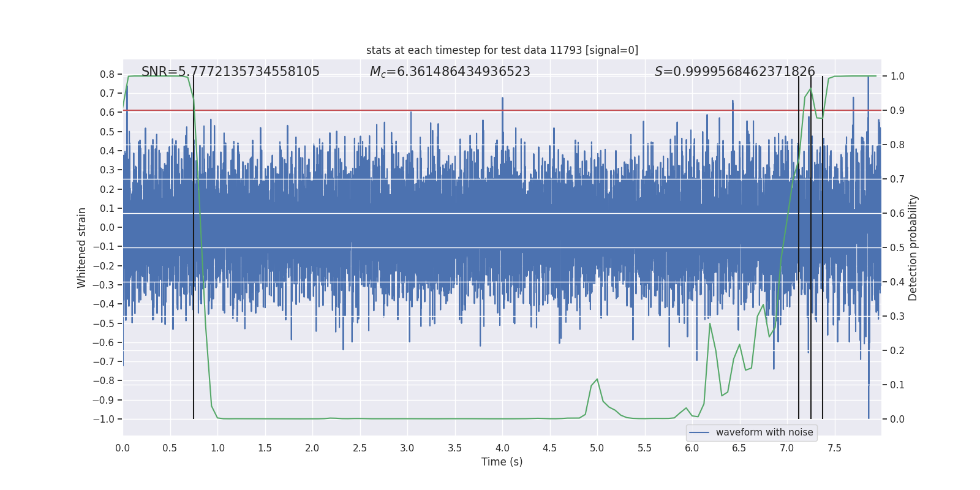This screenshot has width=980, height=490.
Task: Click the black vertical marker near 0.75 seconds
Action: 194,247
